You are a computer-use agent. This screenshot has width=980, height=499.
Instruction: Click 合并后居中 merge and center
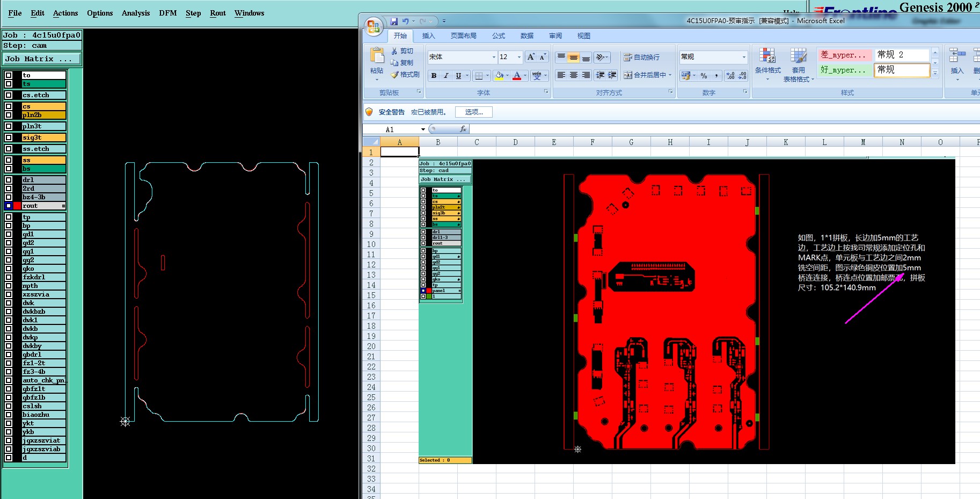point(647,75)
